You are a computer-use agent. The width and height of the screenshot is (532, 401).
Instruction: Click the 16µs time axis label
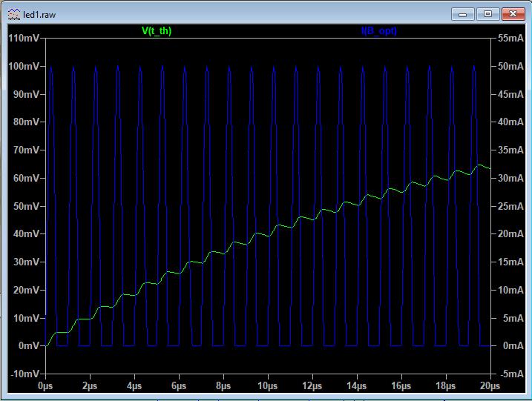pyautogui.click(x=401, y=385)
